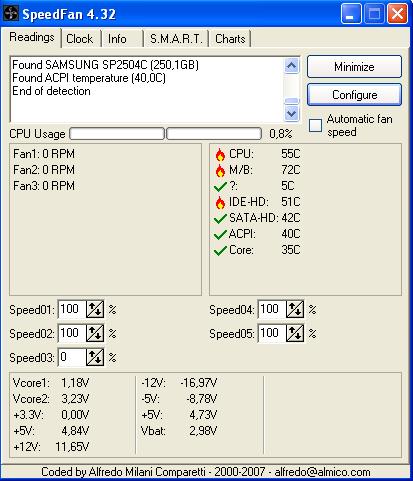Click the M/B temperature flame icon
Viewport: 413px width, 481px height.
click(220, 171)
